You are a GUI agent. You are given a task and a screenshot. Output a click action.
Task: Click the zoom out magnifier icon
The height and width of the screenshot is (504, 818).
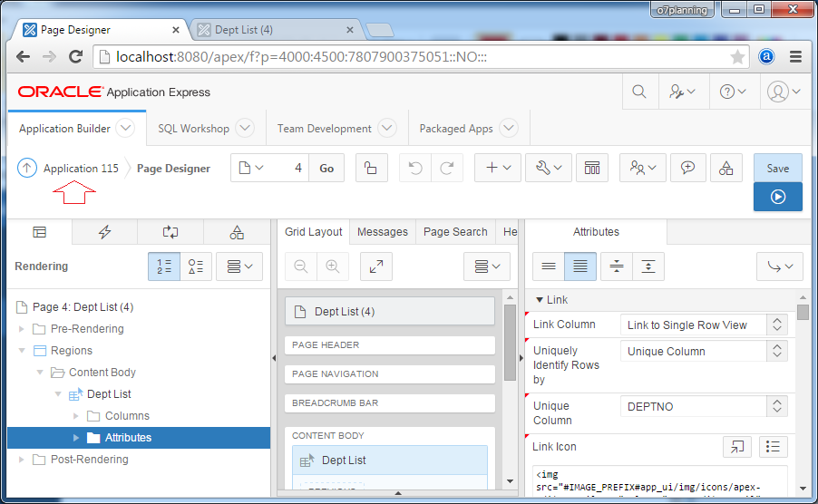click(301, 267)
